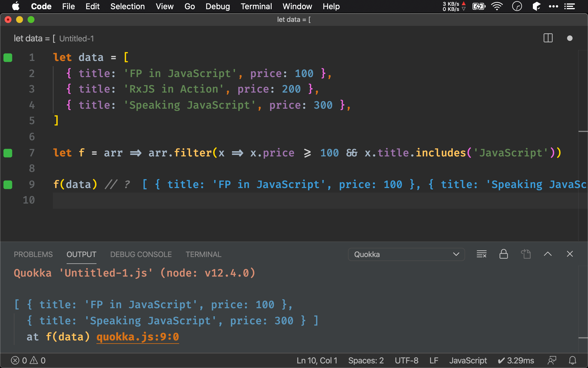Viewport: 588px width, 368px height.
Task: Toggle the green Quokka run indicator line 1
Action: (x=8, y=57)
